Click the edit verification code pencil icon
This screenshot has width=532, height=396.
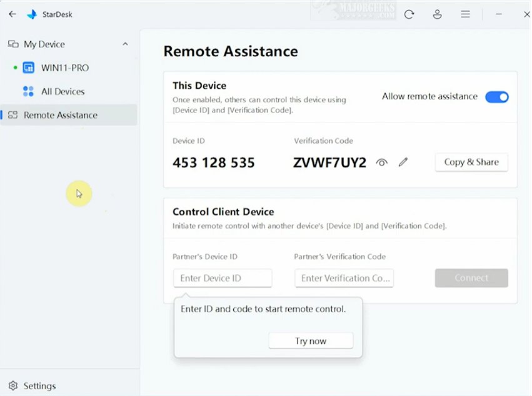pyautogui.click(x=403, y=162)
